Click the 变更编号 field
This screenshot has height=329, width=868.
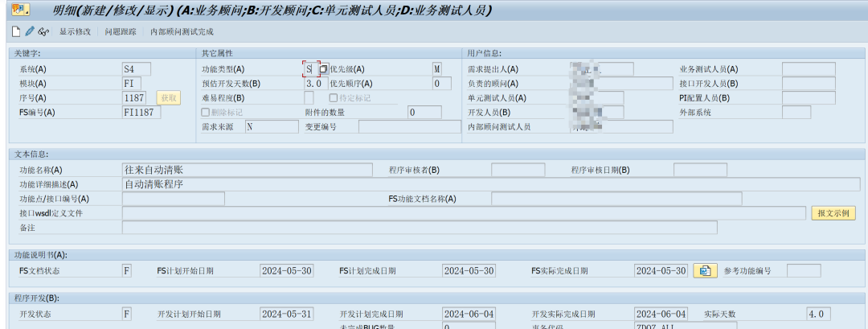pyautogui.click(x=410, y=127)
